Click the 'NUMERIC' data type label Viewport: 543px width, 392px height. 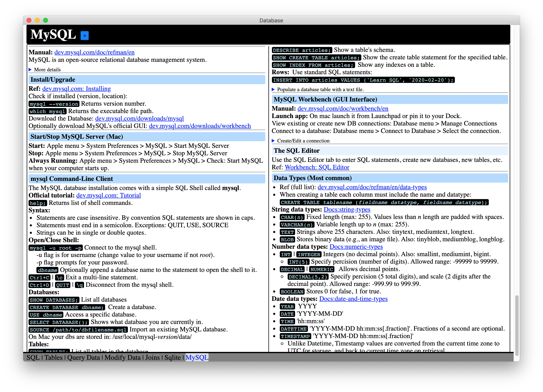pos(322,269)
